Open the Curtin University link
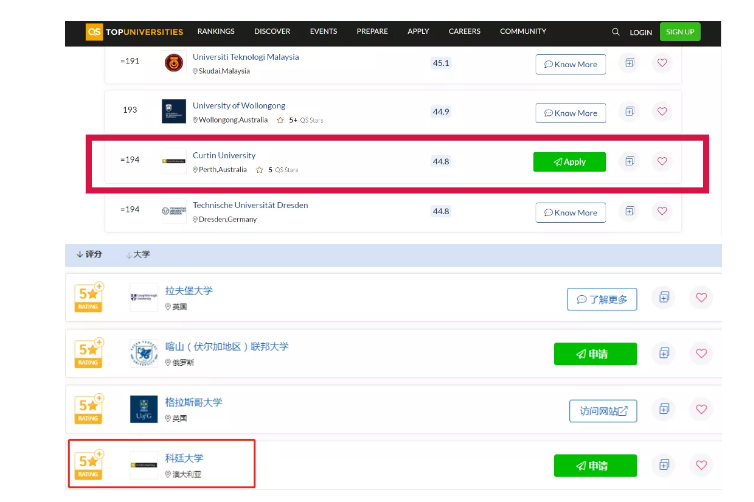754x502 pixels. click(224, 155)
